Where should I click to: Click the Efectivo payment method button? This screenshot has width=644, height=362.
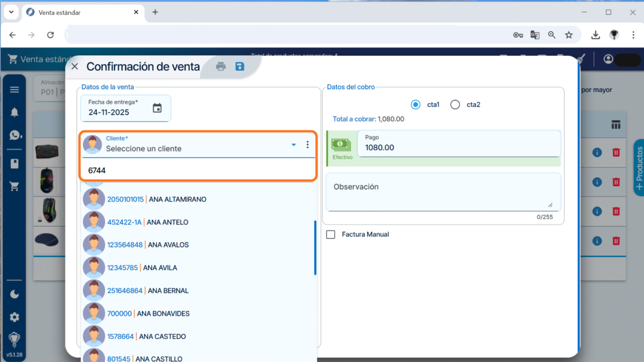pos(342,147)
